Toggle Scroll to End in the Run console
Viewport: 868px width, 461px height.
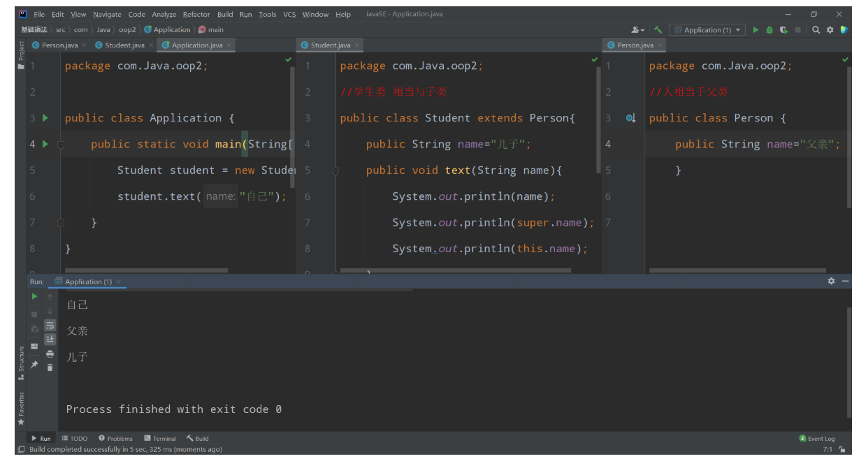click(x=50, y=339)
